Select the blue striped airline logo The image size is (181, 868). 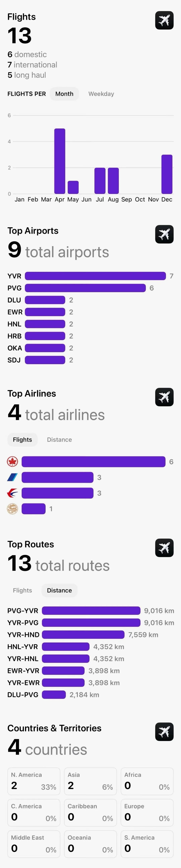12,477
